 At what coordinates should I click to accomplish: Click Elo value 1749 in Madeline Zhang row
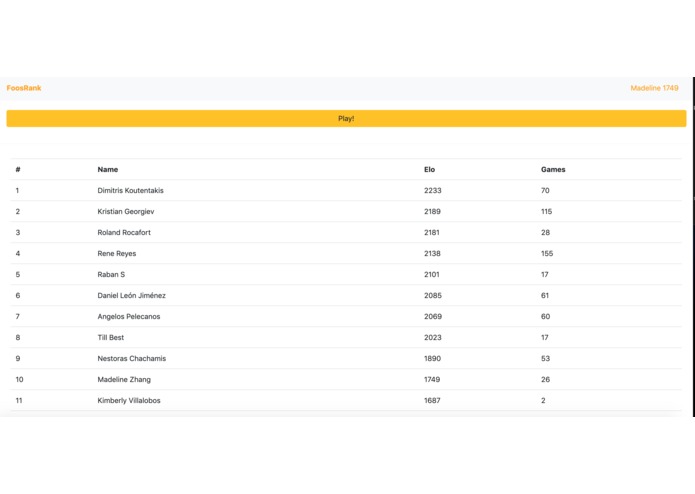432,379
